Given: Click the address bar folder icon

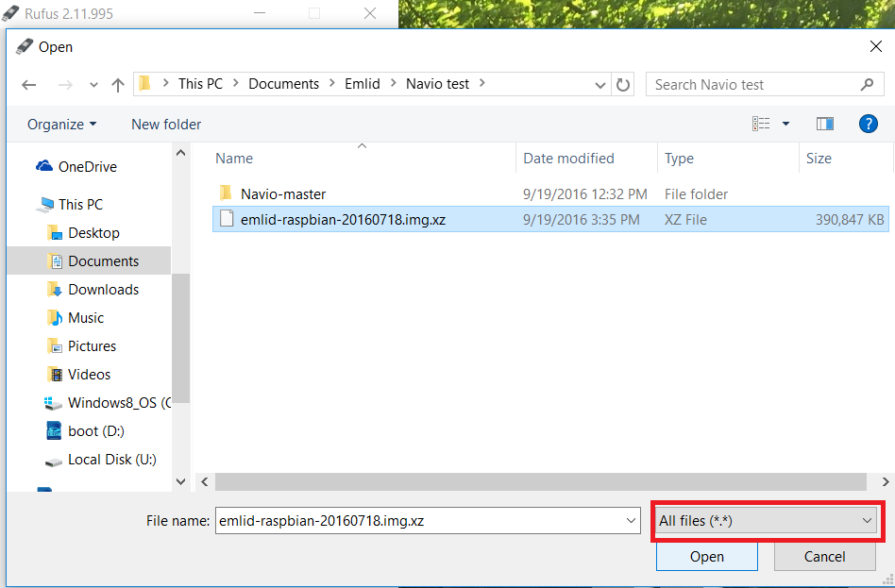Looking at the screenshot, I should coord(145,83).
